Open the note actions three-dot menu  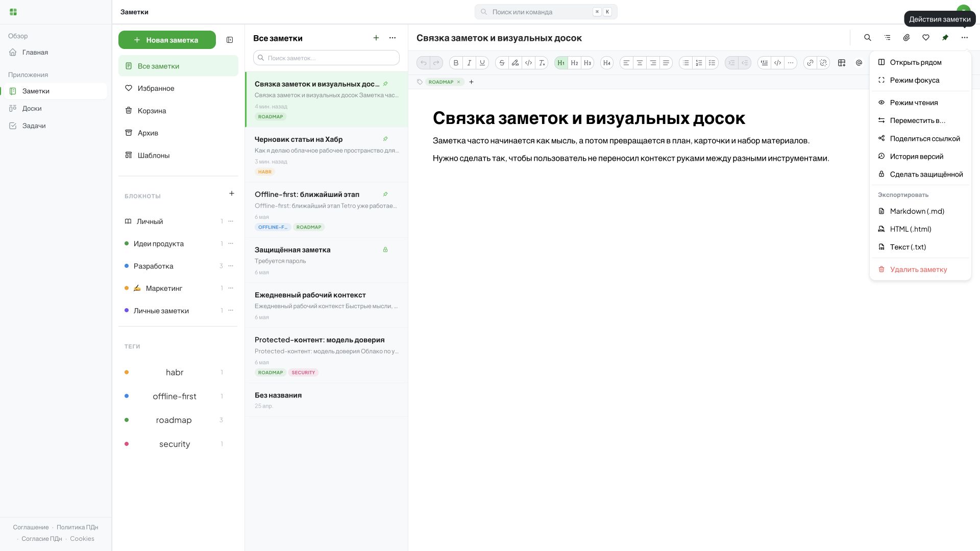pos(965,37)
